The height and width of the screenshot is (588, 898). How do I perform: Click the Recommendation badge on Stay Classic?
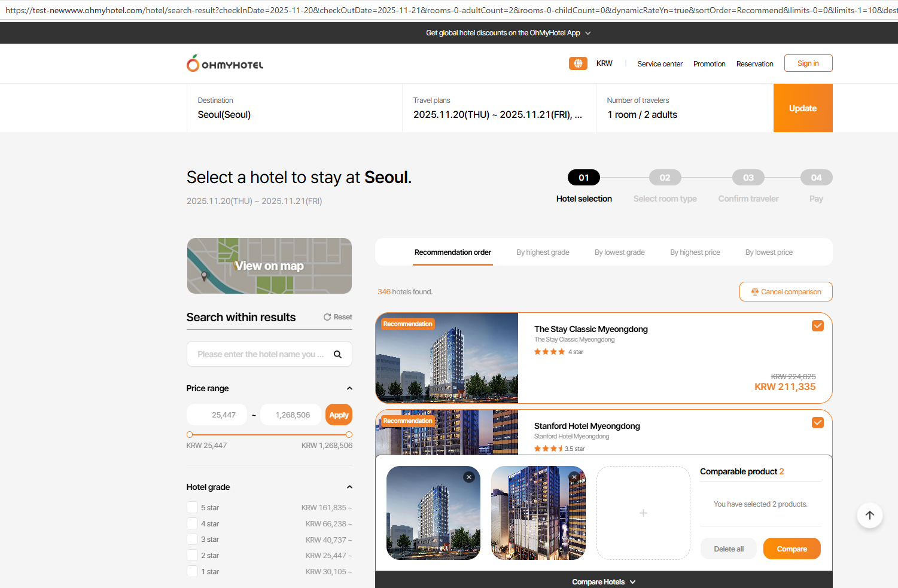tap(407, 324)
